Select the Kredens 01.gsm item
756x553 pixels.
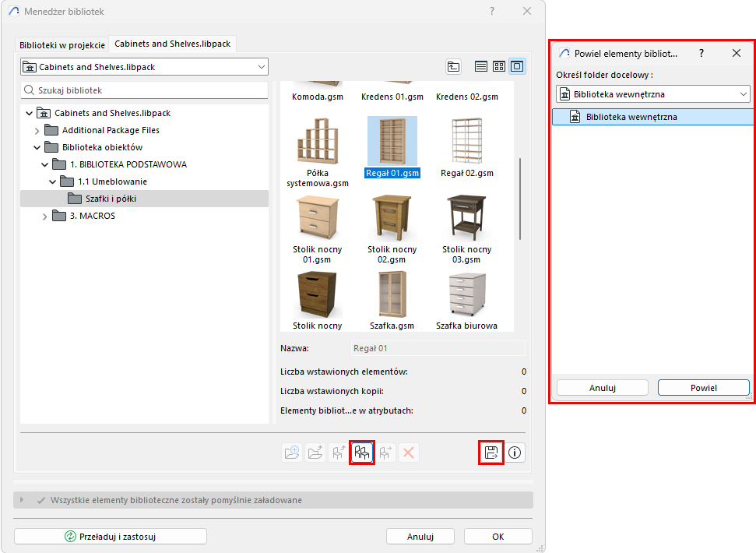coord(392,93)
